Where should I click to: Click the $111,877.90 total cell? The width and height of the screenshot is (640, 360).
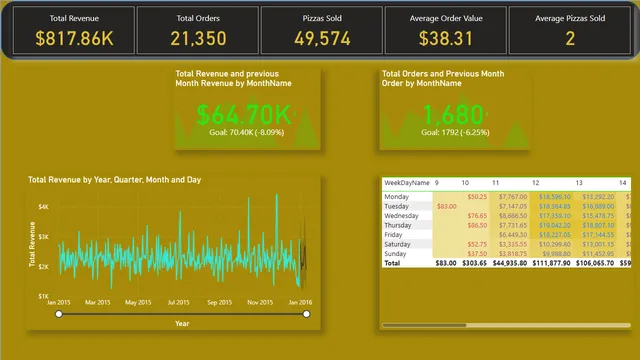[x=551, y=263]
